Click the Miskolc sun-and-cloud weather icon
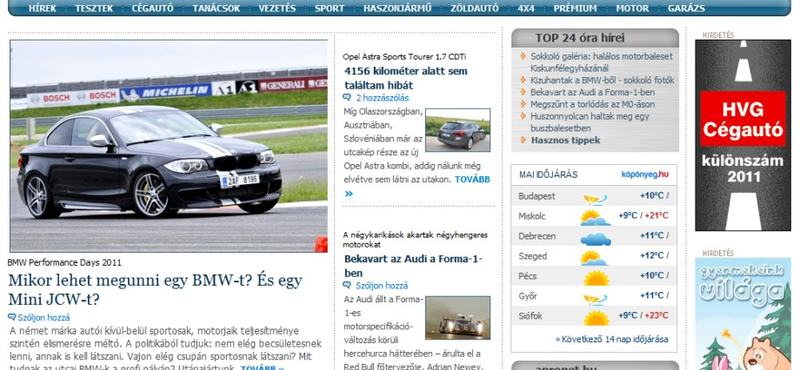The width and height of the screenshot is (800, 370). coord(595,217)
